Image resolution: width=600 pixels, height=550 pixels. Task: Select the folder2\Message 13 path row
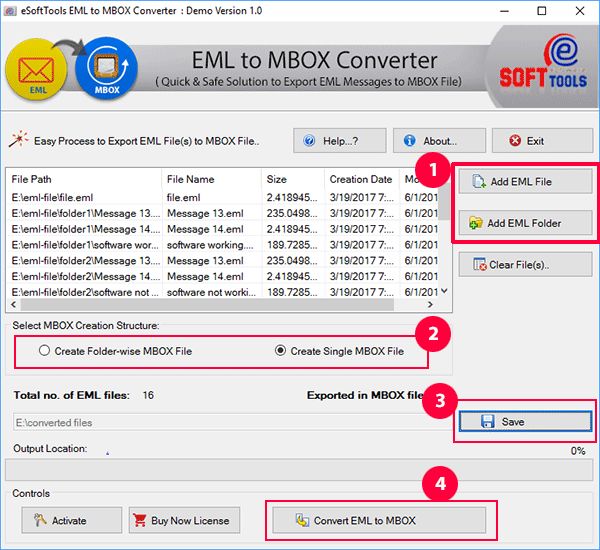(86, 261)
